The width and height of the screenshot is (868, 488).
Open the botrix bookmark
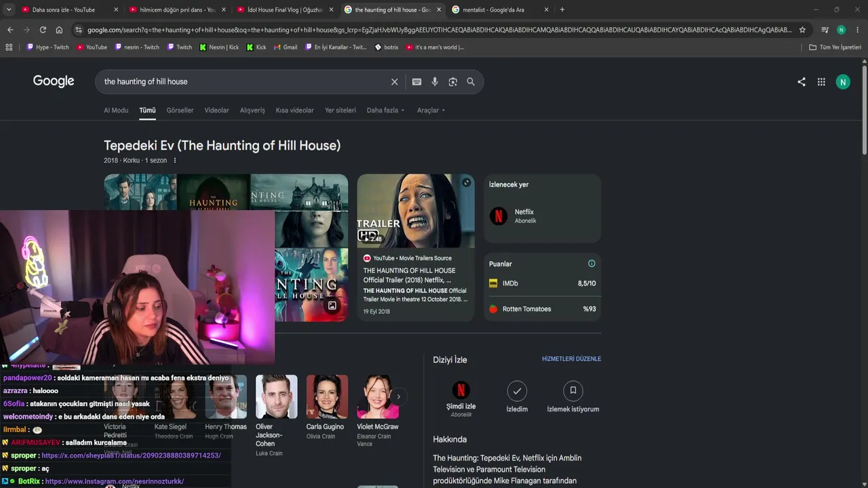pos(387,47)
